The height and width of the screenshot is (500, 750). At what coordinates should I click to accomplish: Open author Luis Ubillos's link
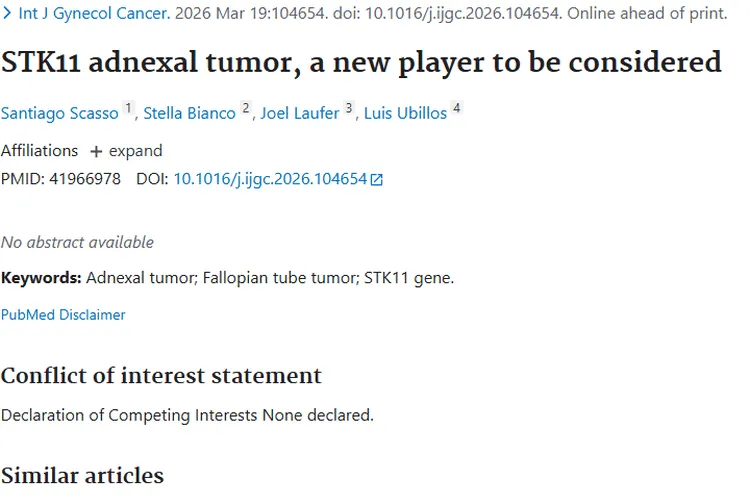[x=405, y=113]
